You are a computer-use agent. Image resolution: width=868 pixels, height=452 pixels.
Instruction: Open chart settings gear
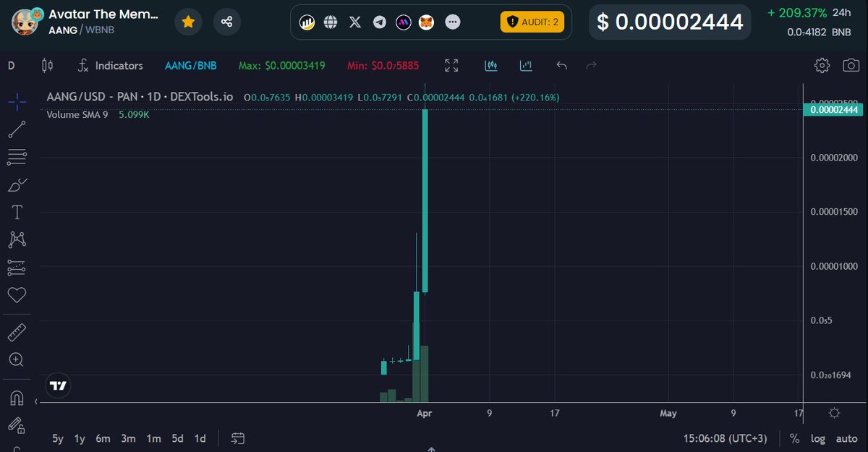click(822, 66)
